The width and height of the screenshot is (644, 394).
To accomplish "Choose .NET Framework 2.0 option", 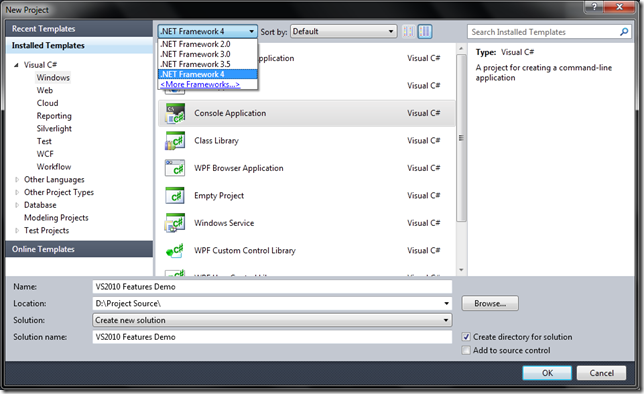I will coord(208,44).
